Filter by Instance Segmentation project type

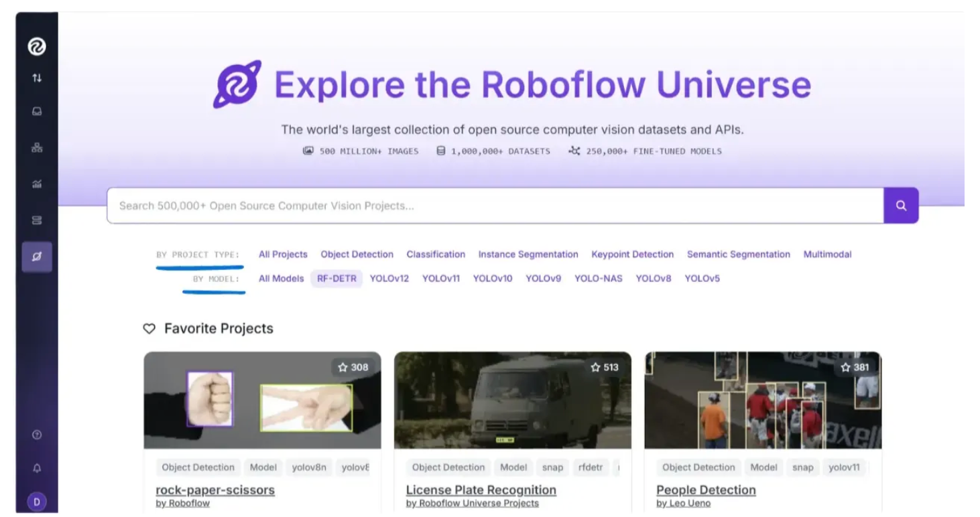pyautogui.click(x=528, y=254)
